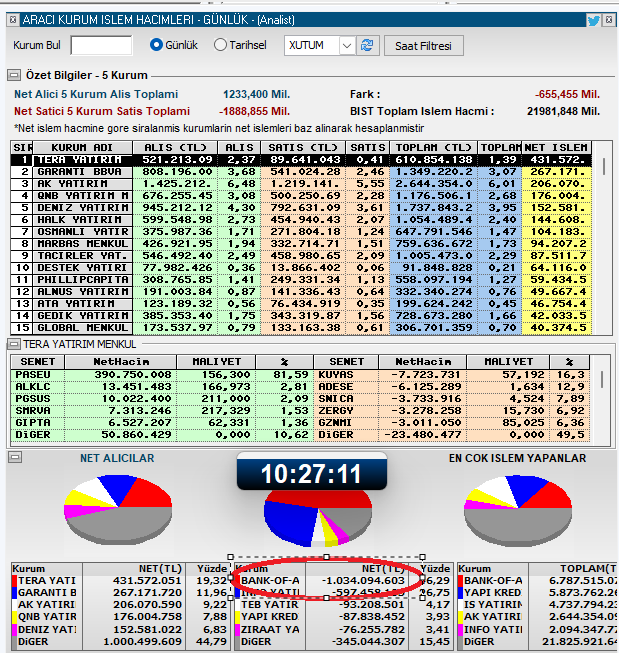619x653 pixels.
Task: Click the magenta swatch beside DENIZ YATI
Action: [x=15, y=629]
